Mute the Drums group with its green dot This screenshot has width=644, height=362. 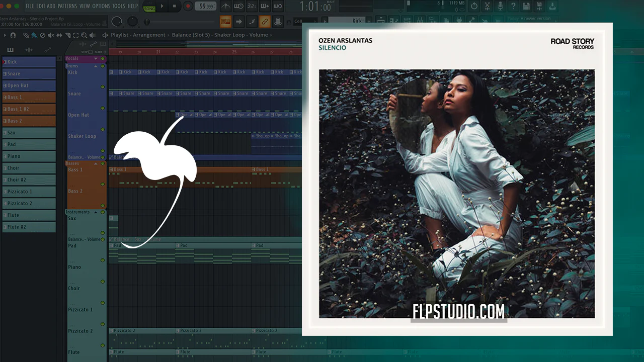(x=103, y=66)
